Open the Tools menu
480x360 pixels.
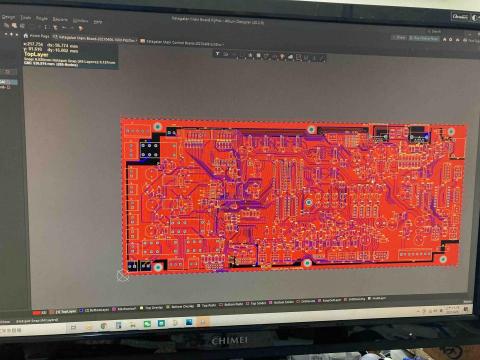pyautogui.click(x=26, y=18)
